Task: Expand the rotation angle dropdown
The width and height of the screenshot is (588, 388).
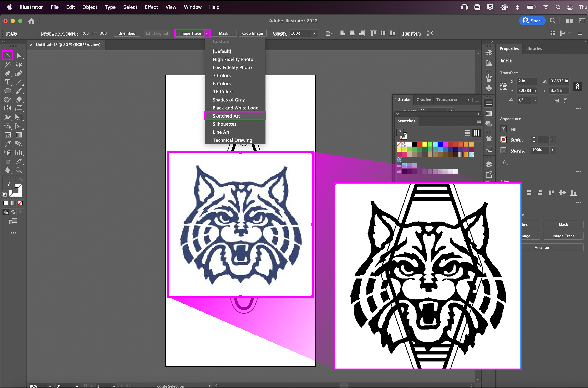Action: coord(534,100)
